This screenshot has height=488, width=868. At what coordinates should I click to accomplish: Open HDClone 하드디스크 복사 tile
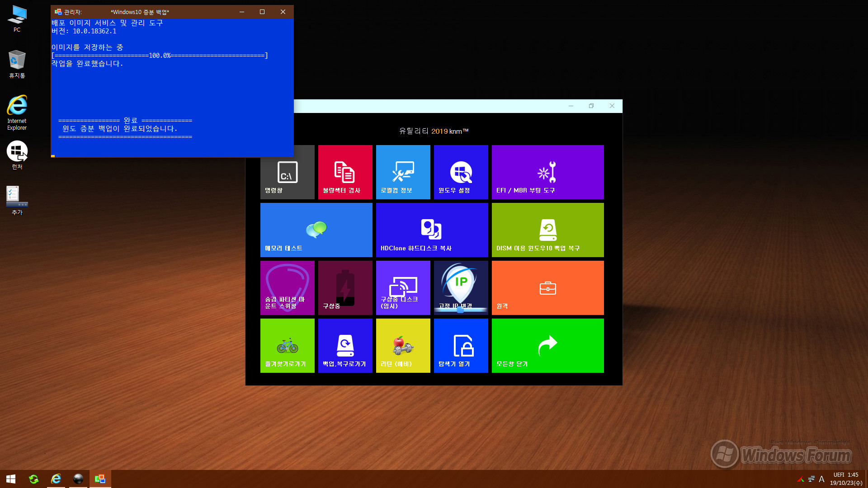point(432,230)
